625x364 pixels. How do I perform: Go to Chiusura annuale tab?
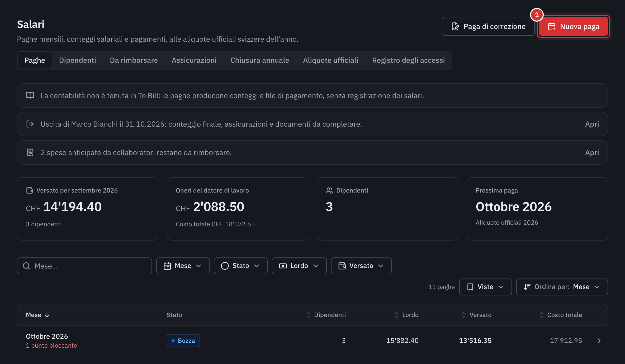(260, 60)
